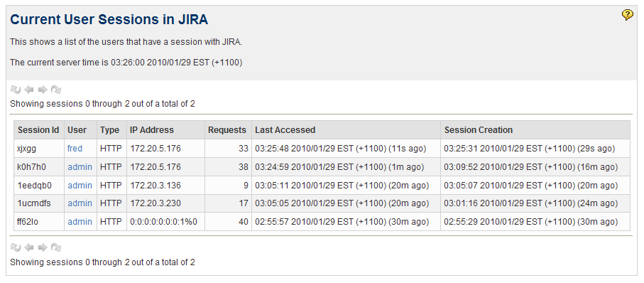The width and height of the screenshot is (644, 283).
Task: Jump to last page icon above table
Action: (56, 90)
